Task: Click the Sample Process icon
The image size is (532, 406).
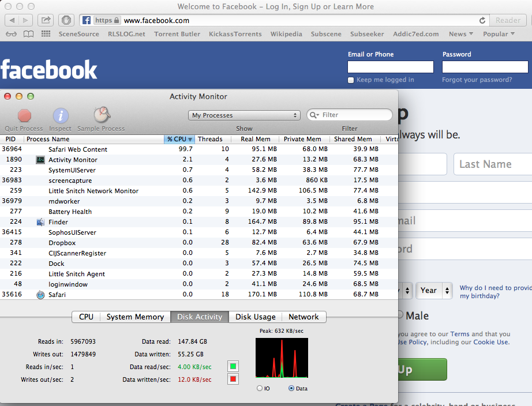Action: tap(102, 115)
